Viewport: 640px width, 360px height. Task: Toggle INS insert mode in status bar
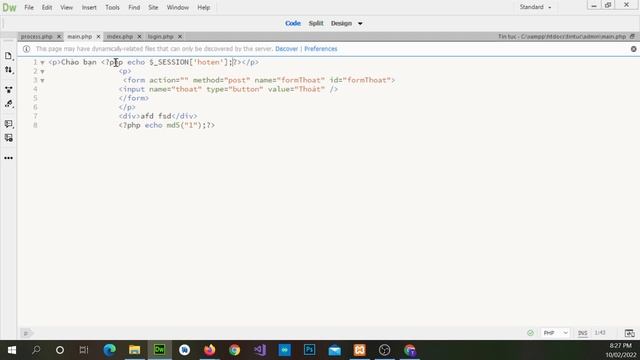582,333
